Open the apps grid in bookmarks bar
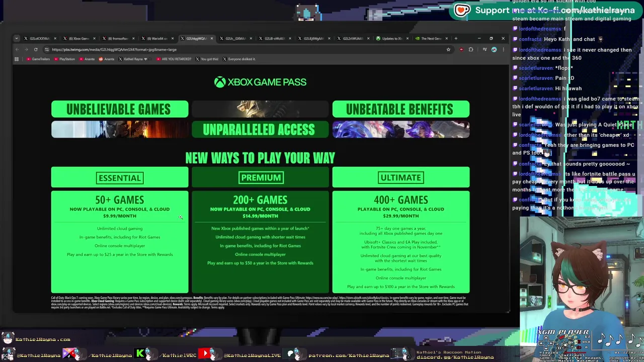 17,59
